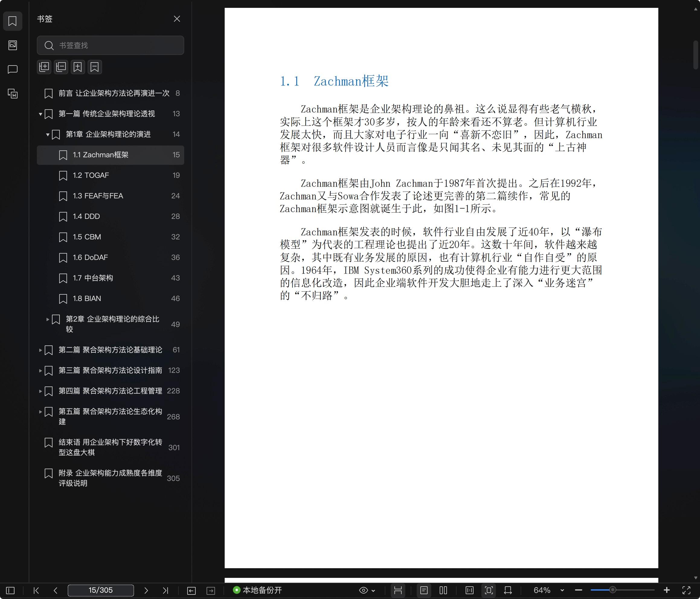Go to the previous page
Image resolution: width=700 pixels, height=599 pixels.
point(56,590)
